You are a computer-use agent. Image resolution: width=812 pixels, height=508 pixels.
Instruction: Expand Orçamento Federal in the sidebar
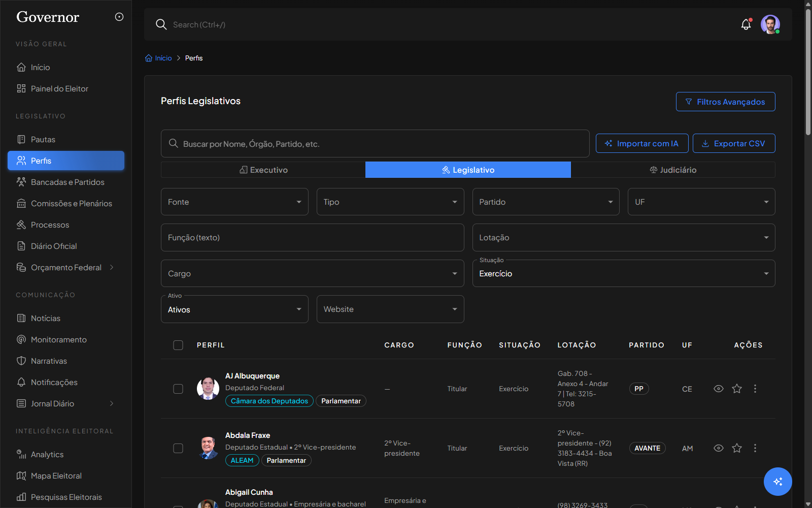66,267
